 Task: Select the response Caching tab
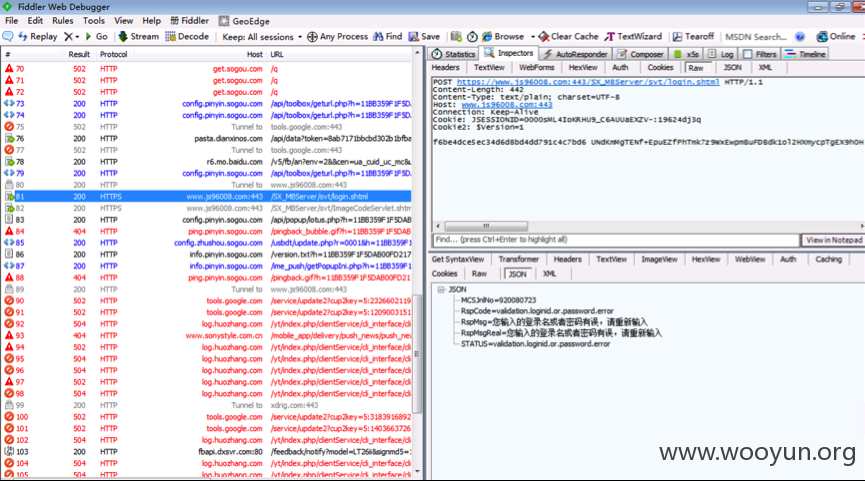[x=829, y=259]
